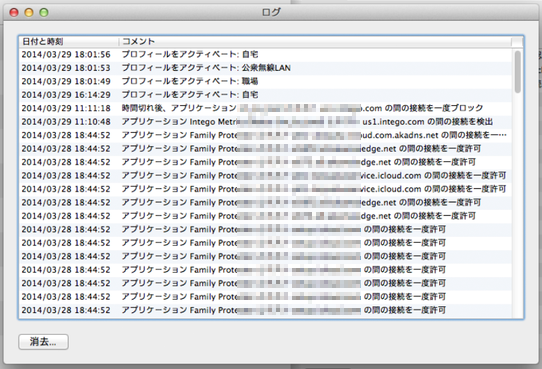The height and width of the screenshot is (369, 542).
Task: Click the 消去... clear button
Action: point(43,342)
